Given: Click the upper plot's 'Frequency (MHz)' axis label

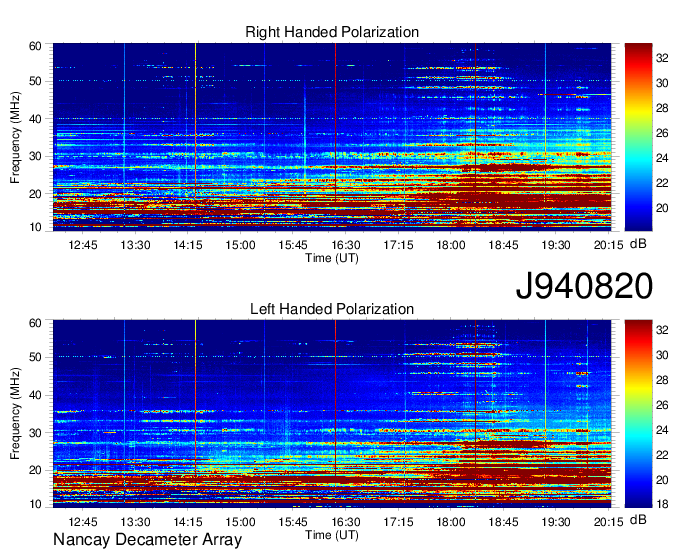Looking at the screenshot, I should [15, 137].
